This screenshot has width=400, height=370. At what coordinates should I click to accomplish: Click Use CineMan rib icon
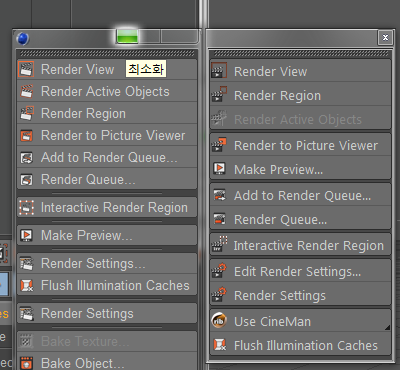219,321
